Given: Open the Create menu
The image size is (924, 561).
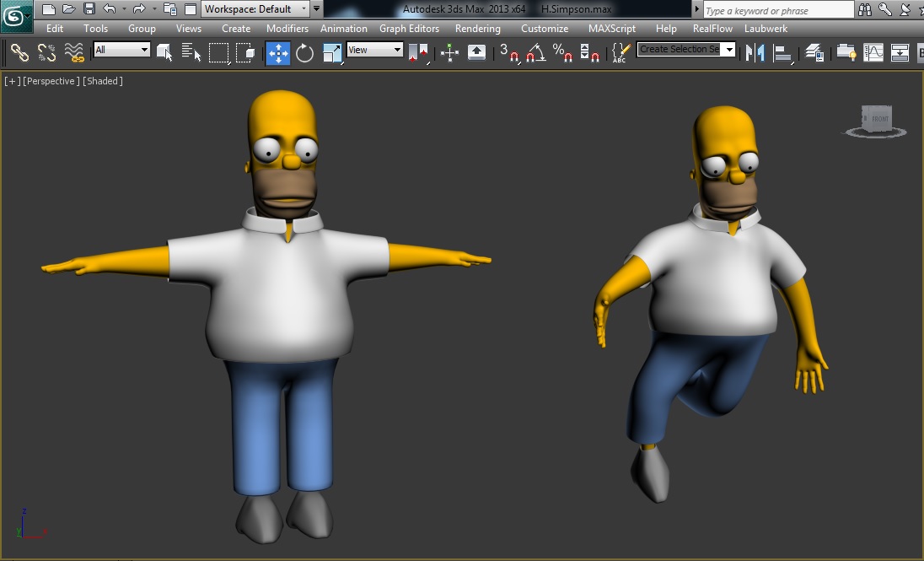Looking at the screenshot, I should [236, 29].
